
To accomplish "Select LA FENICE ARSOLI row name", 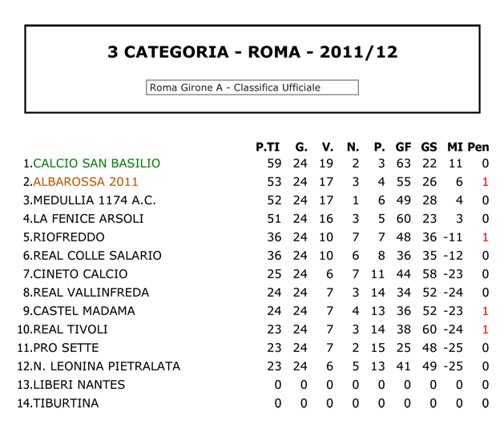I will (x=88, y=219).
